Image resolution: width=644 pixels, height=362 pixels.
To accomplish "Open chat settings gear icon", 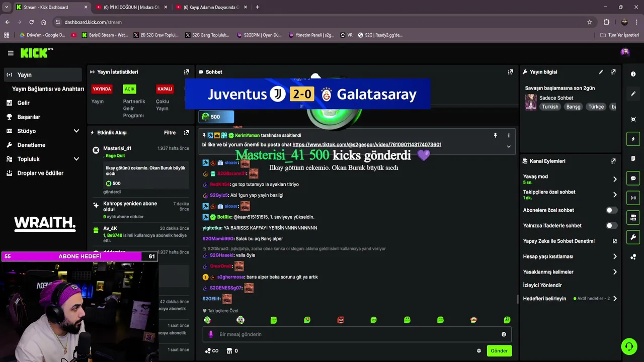I will click(479, 351).
